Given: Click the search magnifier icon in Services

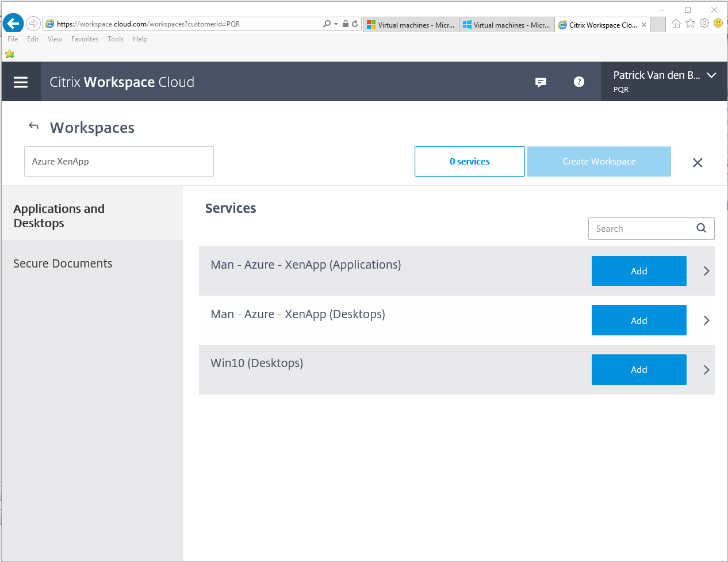Looking at the screenshot, I should pos(701,228).
